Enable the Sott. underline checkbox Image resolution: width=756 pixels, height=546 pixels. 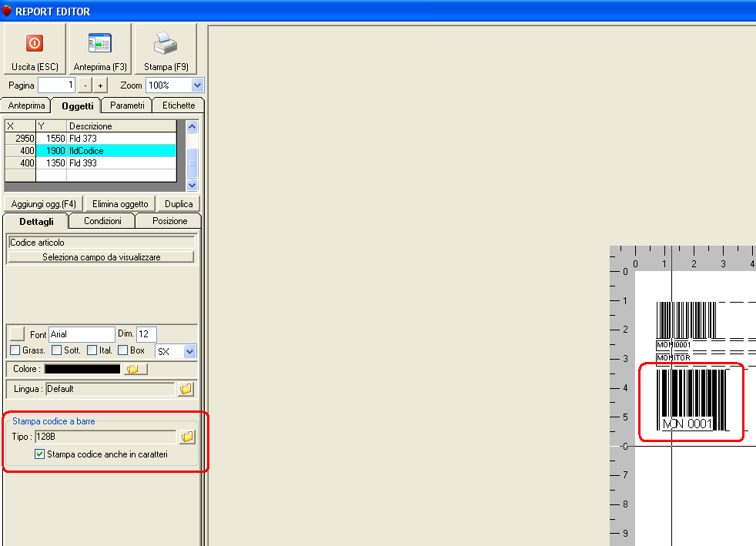(x=56, y=350)
